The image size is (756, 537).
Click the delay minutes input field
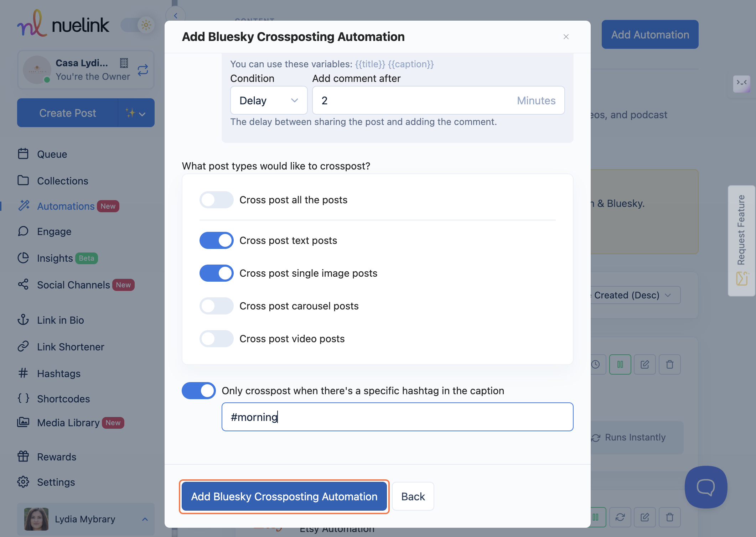[439, 100]
